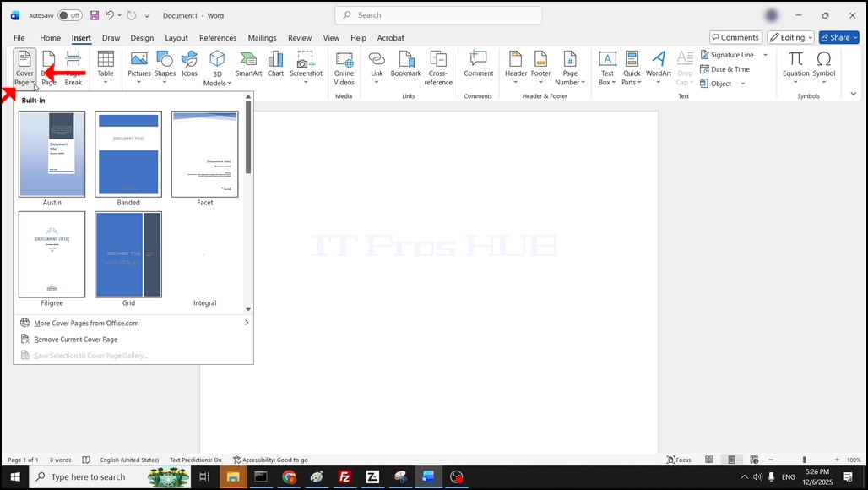
Task: Switch to the Layout tab
Action: click(x=176, y=38)
